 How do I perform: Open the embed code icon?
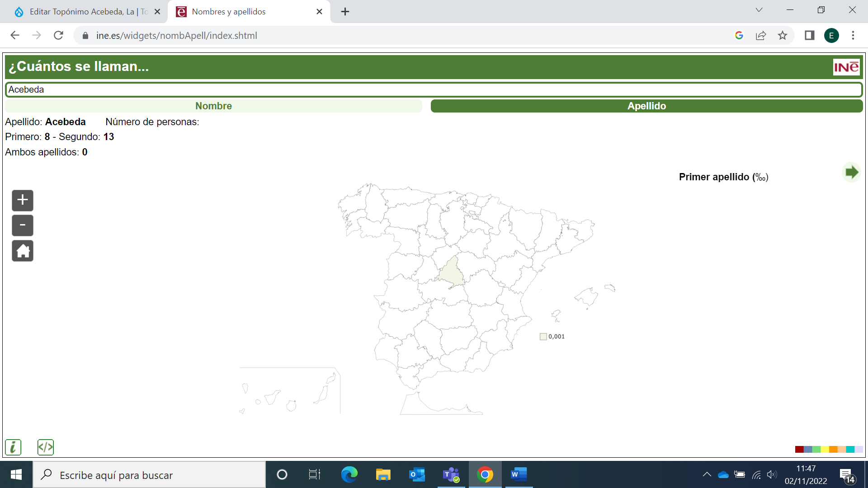[x=46, y=447]
